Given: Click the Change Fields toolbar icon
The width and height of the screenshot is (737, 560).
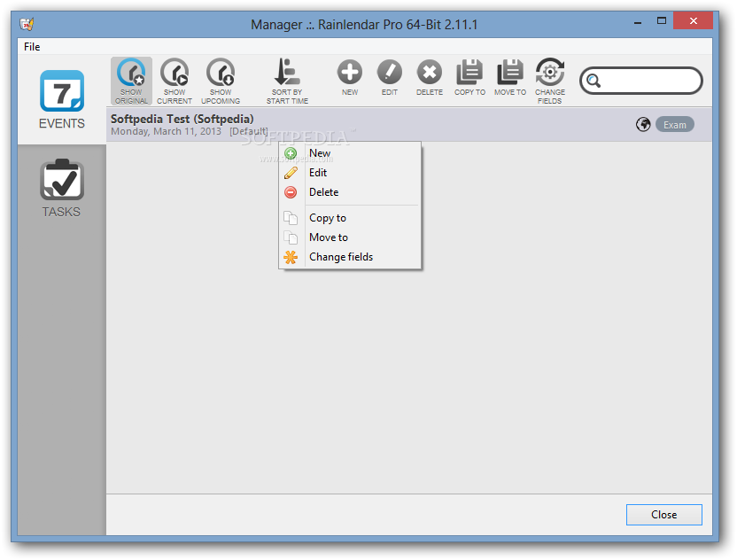Looking at the screenshot, I should (x=550, y=81).
